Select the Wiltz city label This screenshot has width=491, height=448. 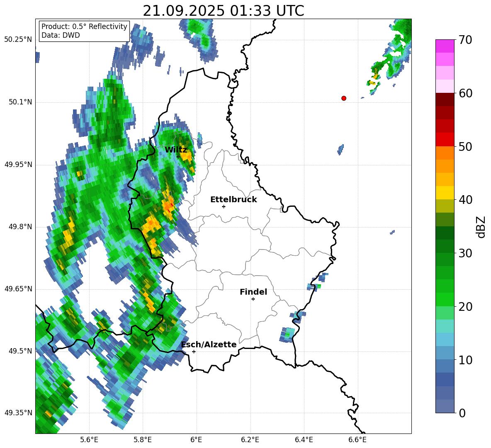(x=176, y=150)
